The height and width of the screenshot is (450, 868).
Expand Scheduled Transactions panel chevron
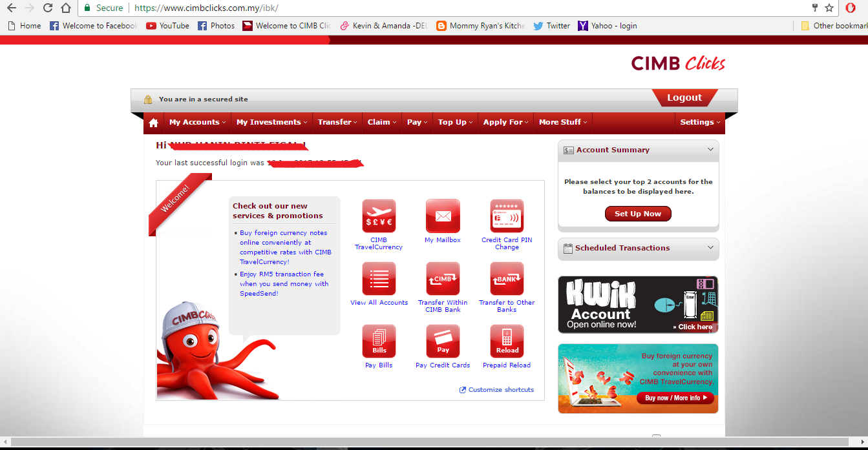click(710, 247)
